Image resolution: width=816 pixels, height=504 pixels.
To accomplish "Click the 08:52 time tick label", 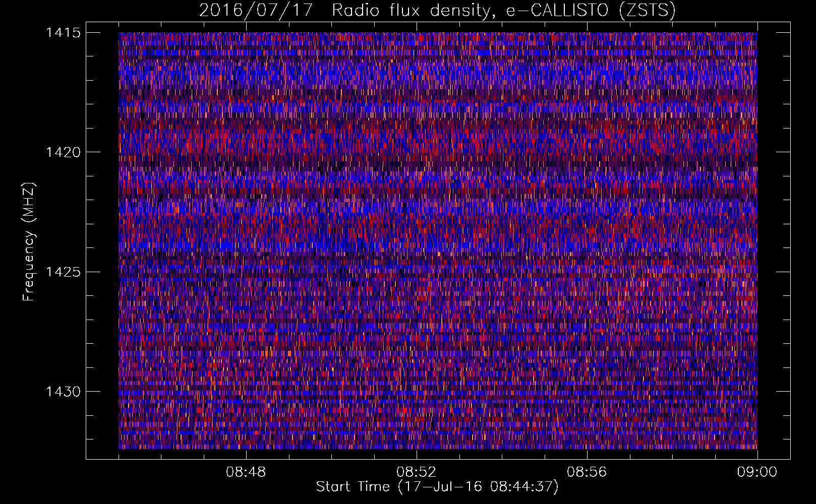I will (416, 472).
